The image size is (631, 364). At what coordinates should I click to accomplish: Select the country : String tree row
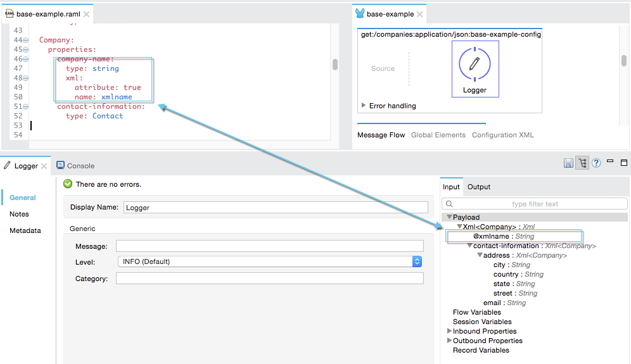point(518,274)
